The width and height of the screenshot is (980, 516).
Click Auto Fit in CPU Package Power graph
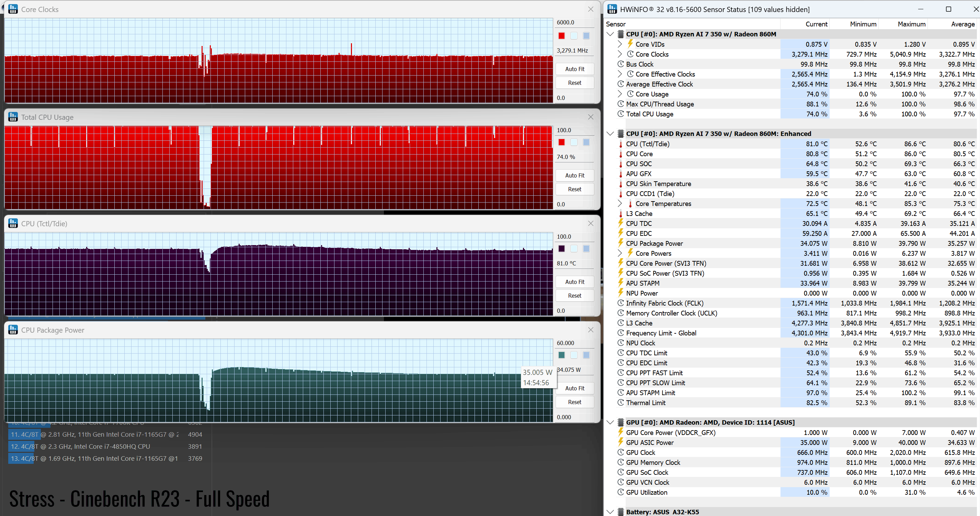click(574, 388)
